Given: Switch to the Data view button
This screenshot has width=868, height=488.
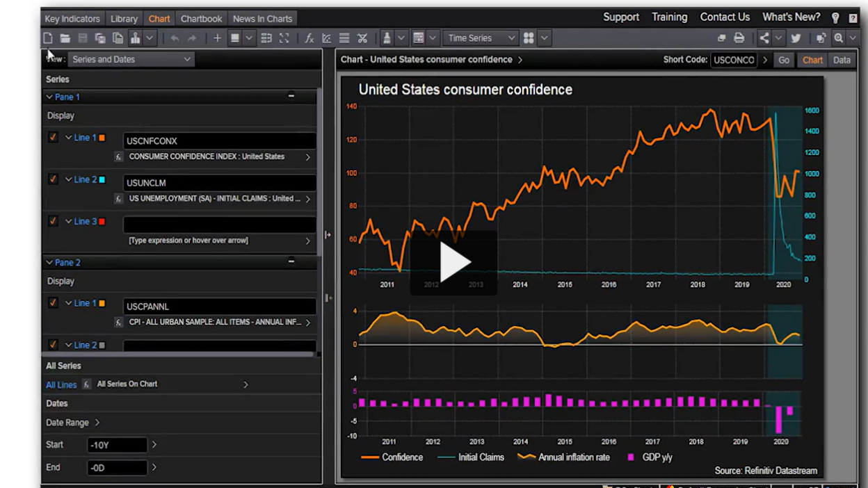Looking at the screenshot, I should coord(842,60).
